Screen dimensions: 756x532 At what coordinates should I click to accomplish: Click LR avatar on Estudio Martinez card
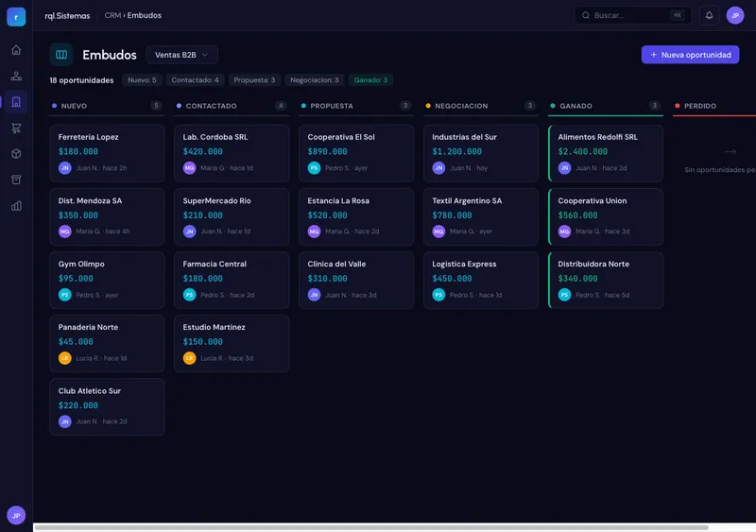coord(190,358)
